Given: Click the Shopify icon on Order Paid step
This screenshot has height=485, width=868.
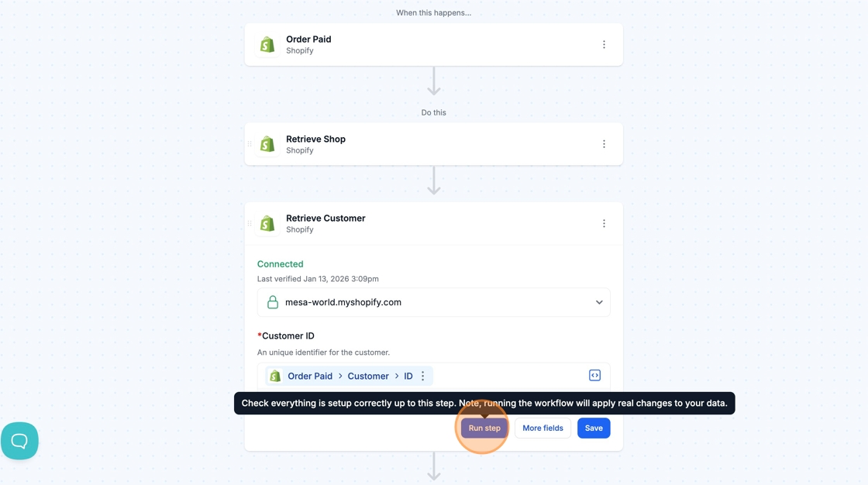Looking at the screenshot, I should 267,45.
